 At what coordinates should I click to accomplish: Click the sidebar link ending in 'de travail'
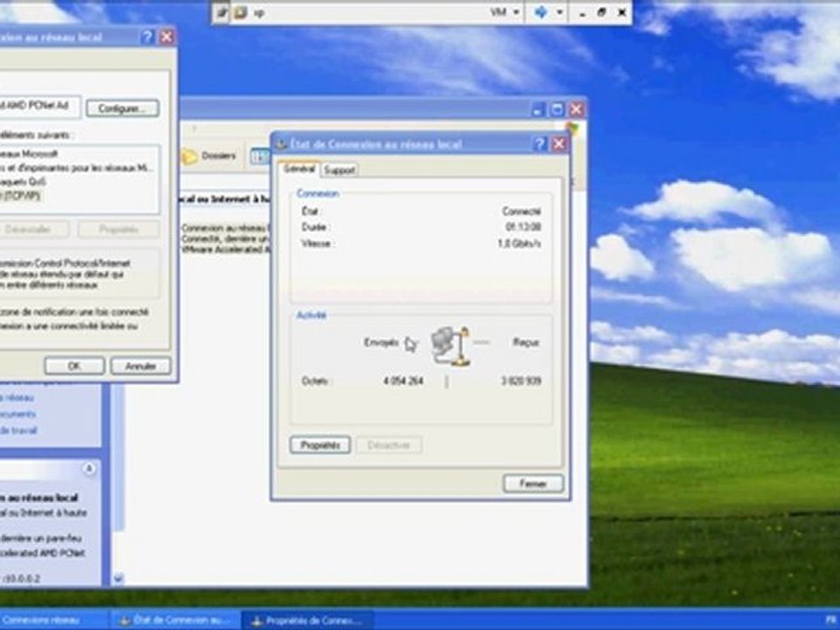pos(18,430)
